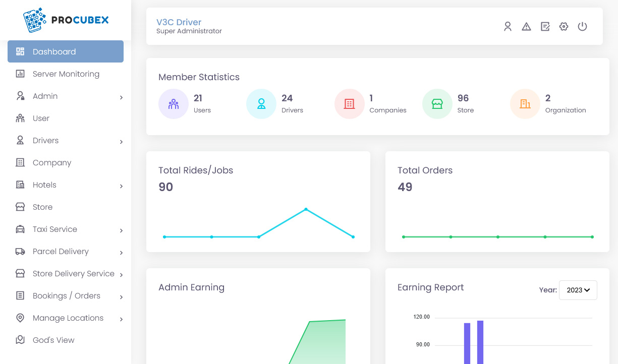Select Dashboard in the sidebar
The image size is (618, 364).
pyautogui.click(x=66, y=51)
